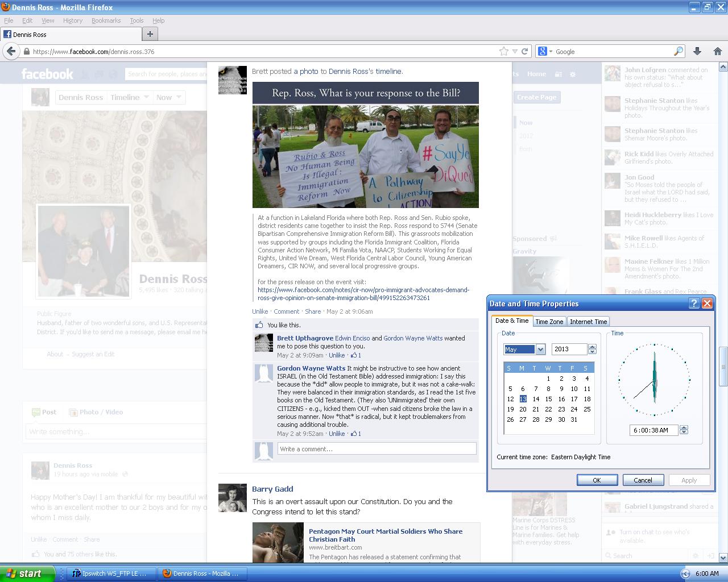Bookmark page with the star icon
The width and height of the screenshot is (728, 582).
(503, 51)
